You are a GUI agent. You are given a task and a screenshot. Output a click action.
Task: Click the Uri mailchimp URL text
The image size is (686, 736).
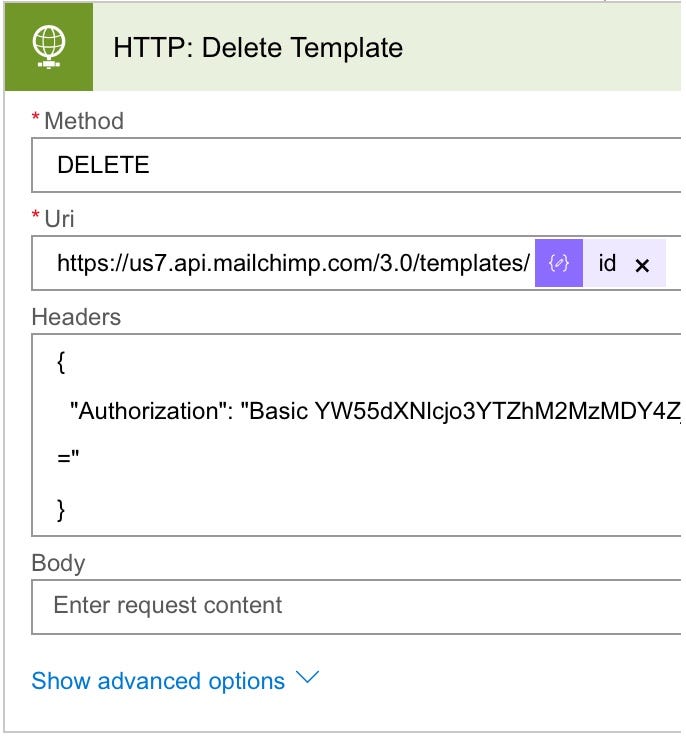click(x=293, y=264)
